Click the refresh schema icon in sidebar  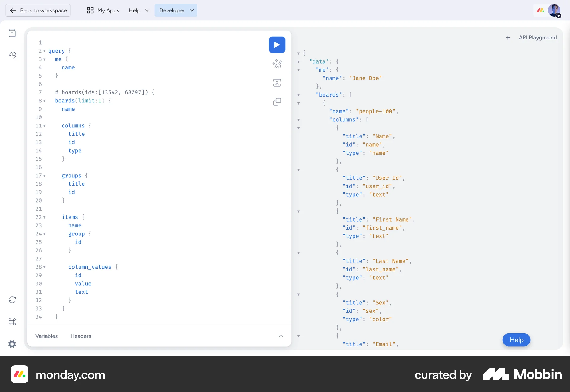[12, 300]
